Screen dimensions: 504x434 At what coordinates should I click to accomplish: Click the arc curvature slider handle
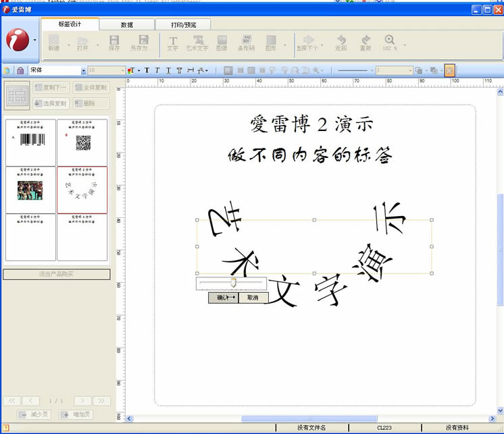click(233, 283)
